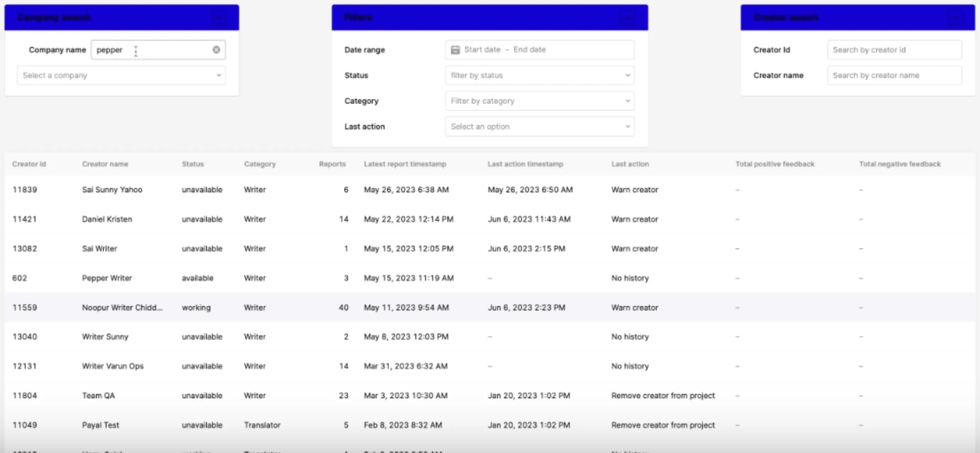This screenshot has width=980, height=453.
Task: Click timestamp Mar 31, 2023 6:32 AM
Action: [405, 366]
